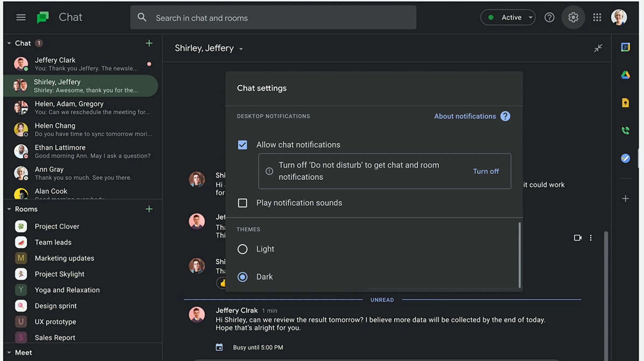Screen dimensions: 644x361
Task: Uncheck Allow chat notifications
Action: pyautogui.click(x=242, y=145)
